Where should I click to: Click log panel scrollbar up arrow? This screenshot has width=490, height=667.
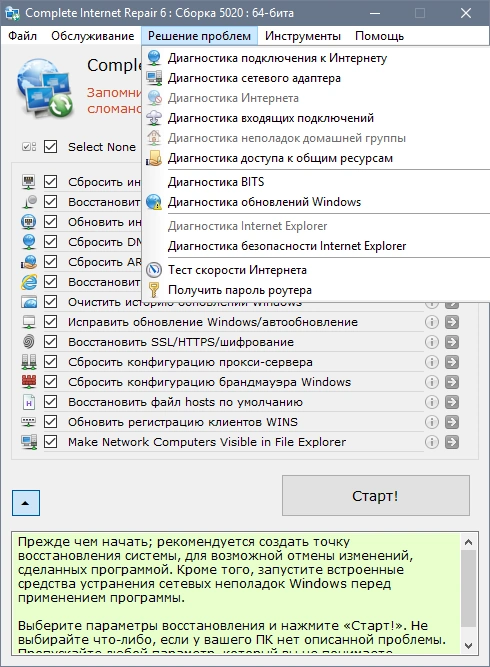point(468,542)
